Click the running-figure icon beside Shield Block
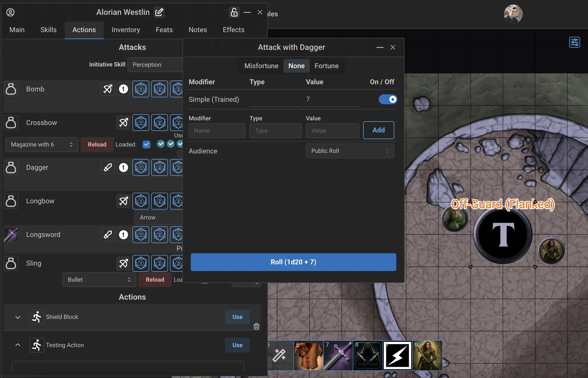Screen dimensions: 588x378 tap(37, 317)
